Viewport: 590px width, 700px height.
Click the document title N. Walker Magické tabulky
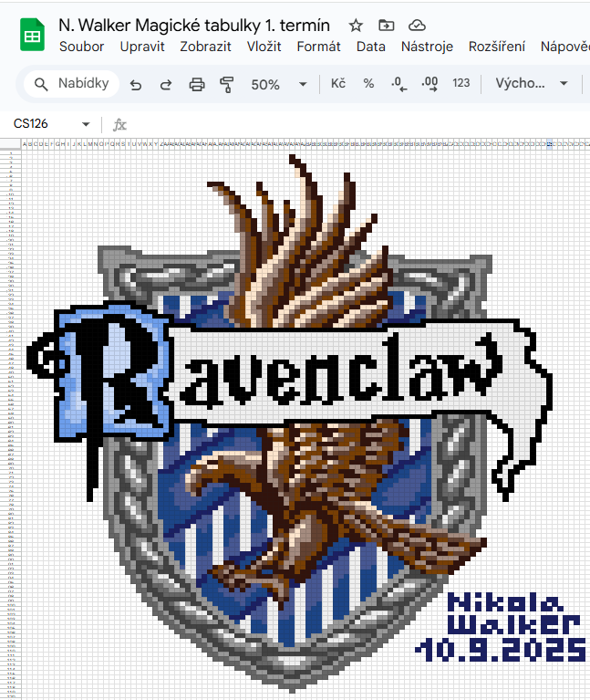194,26
